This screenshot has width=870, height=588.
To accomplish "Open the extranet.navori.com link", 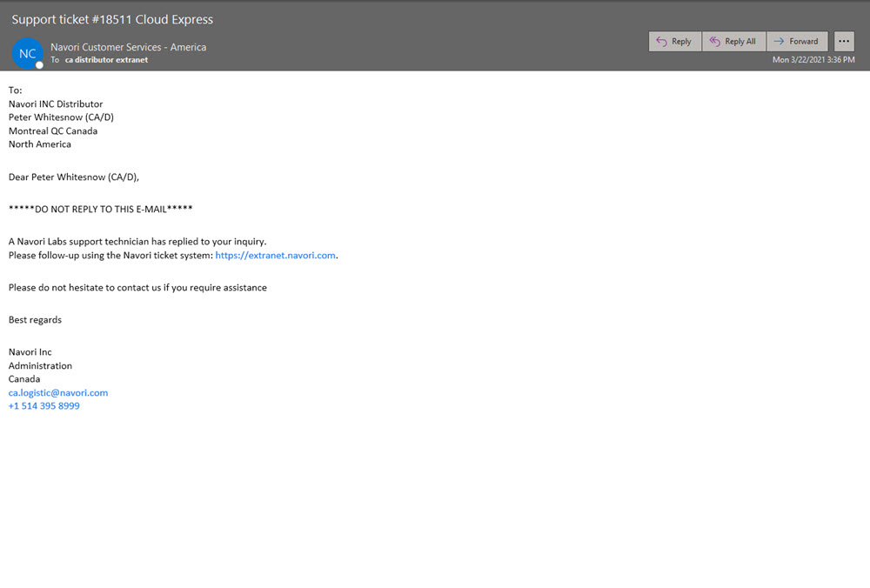I will tap(275, 256).
